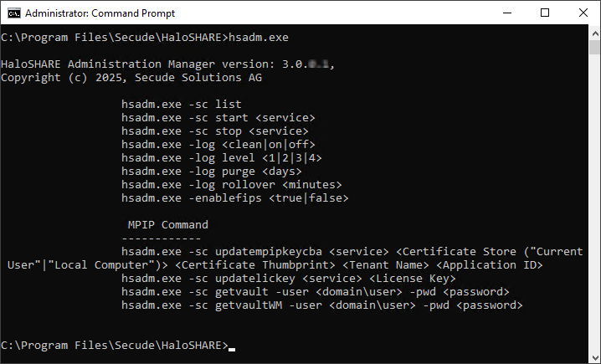Close the Administrator Command Prompt window

point(583,13)
